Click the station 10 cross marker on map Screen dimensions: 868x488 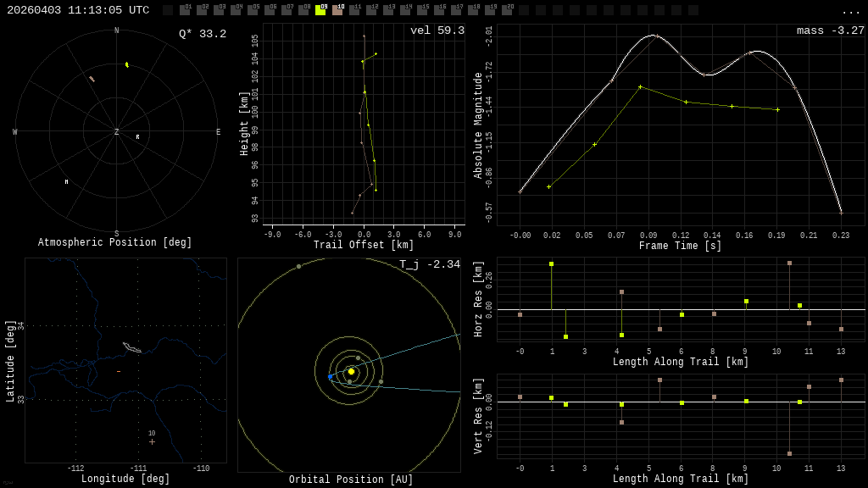[x=153, y=441]
